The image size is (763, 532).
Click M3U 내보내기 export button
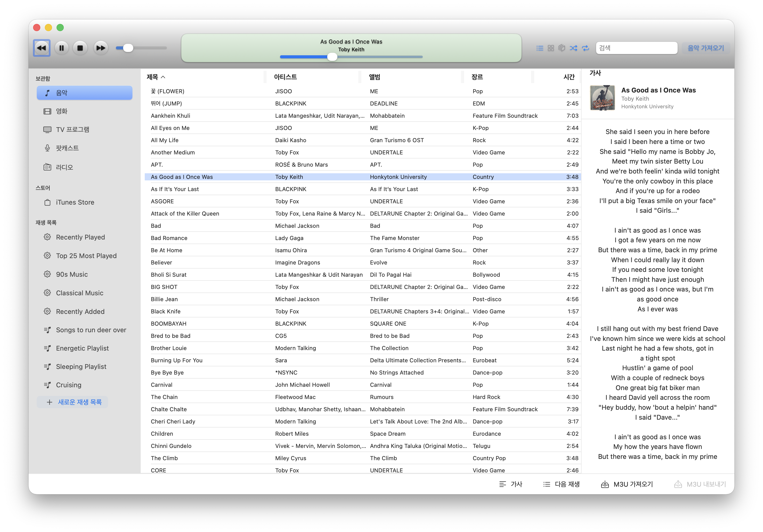click(x=700, y=484)
